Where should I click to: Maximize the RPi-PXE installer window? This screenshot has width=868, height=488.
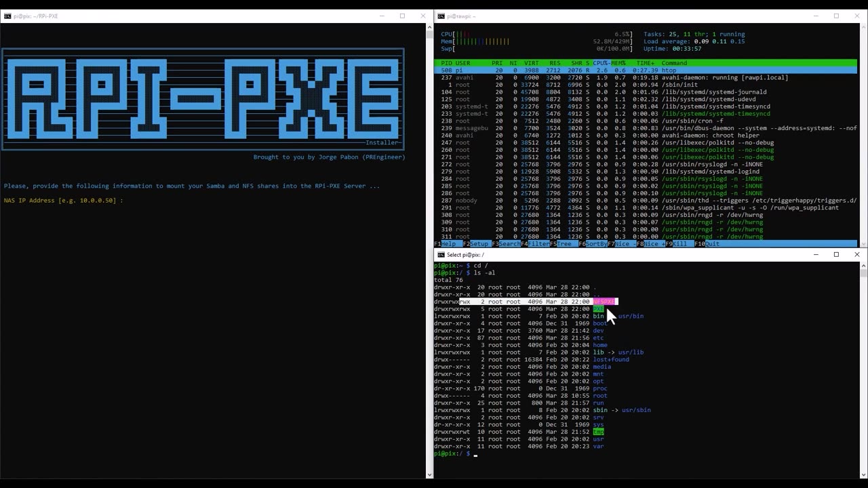pos(402,16)
